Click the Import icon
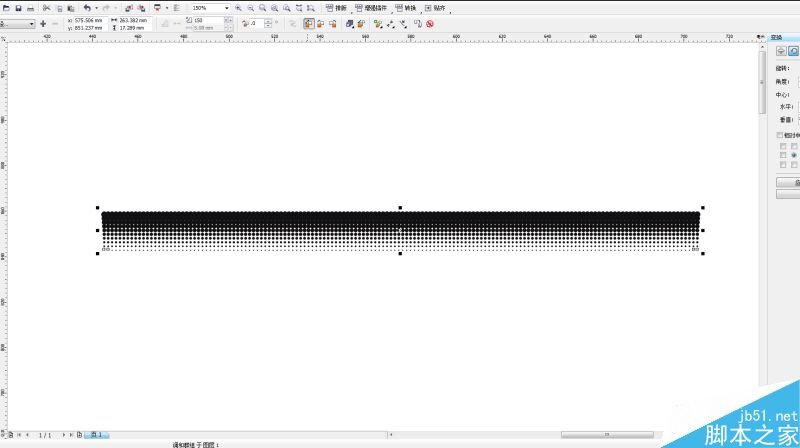800x448 pixels. (x=129, y=8)
